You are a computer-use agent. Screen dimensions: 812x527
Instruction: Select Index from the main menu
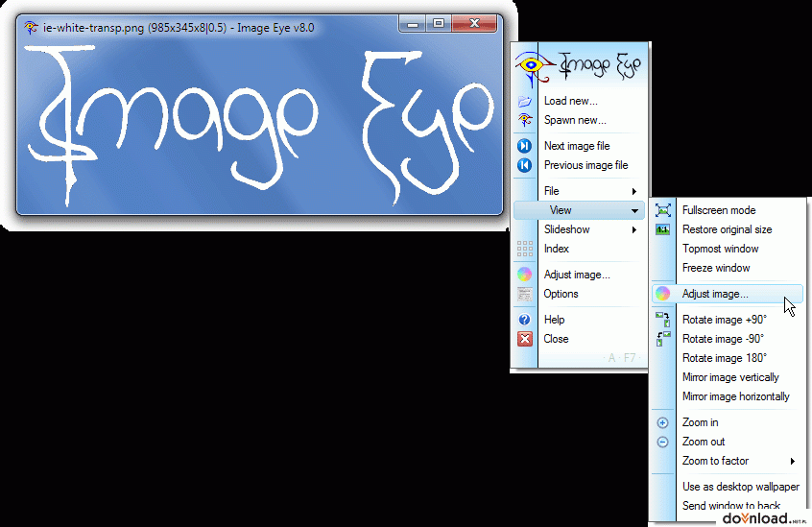[579, 249]
